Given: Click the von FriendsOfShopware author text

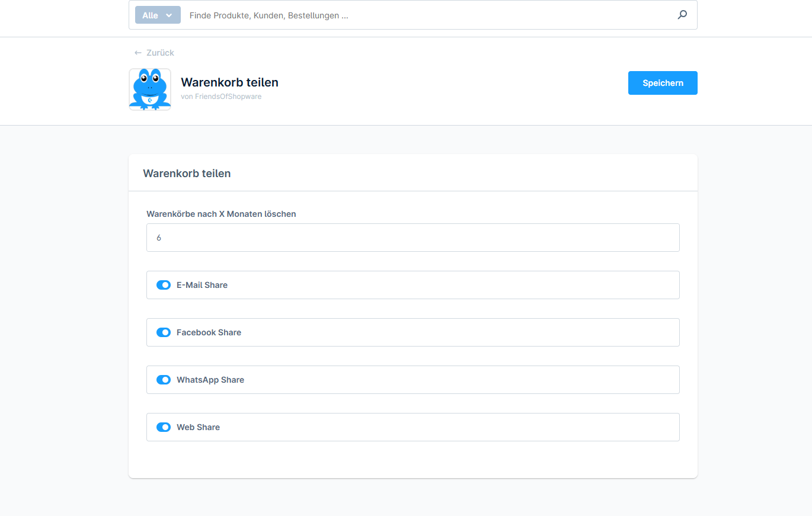Looking at the screenshot, I should pos(221,97).
